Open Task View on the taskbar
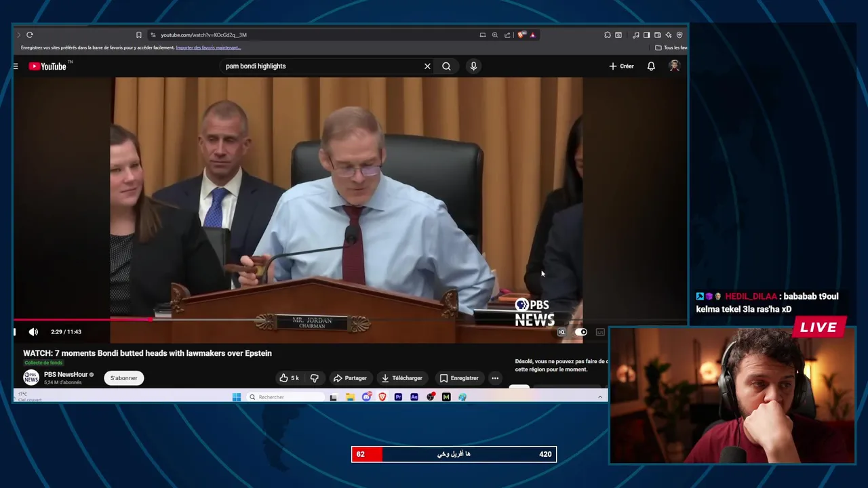 click(x=333, y=397)
